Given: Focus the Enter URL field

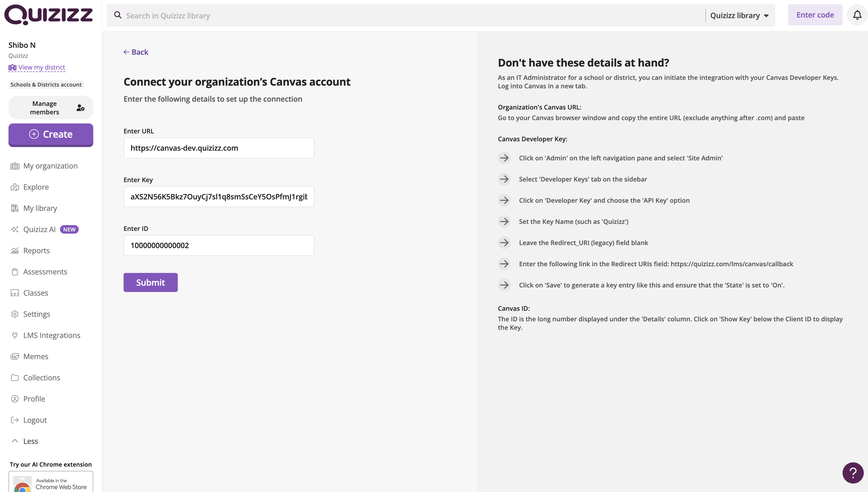Looking at the screenshot, I should (x=219, y=148).
